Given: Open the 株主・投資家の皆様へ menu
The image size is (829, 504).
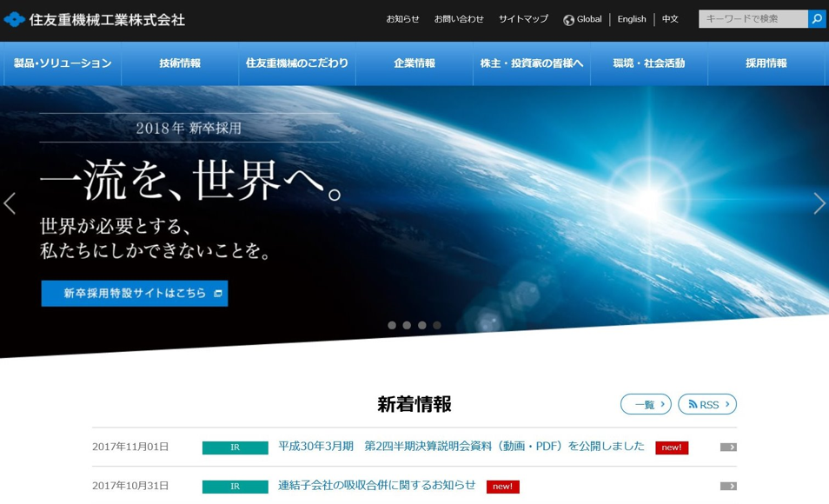Looking at the screenshot, I should [532, 63].
